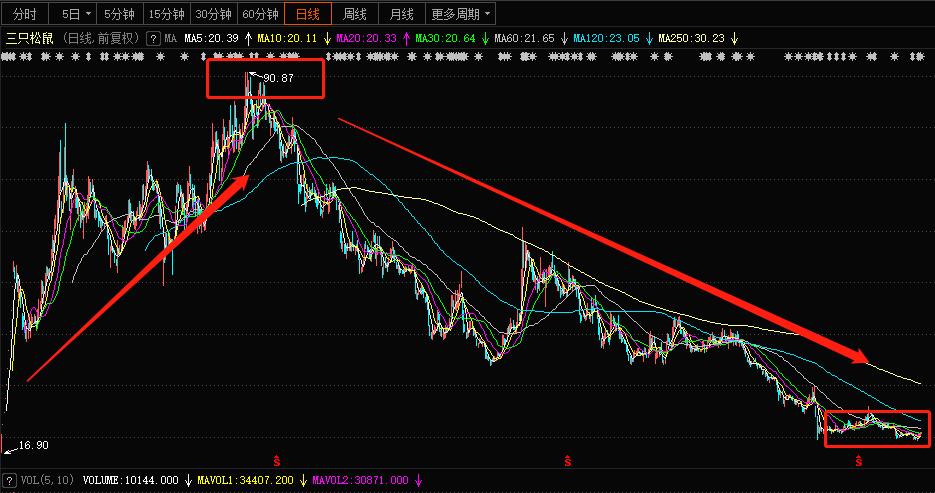Screen dimensions: 935x493
Task: Select the MA30:20.64 value
Action: click(x=445, y=39)
